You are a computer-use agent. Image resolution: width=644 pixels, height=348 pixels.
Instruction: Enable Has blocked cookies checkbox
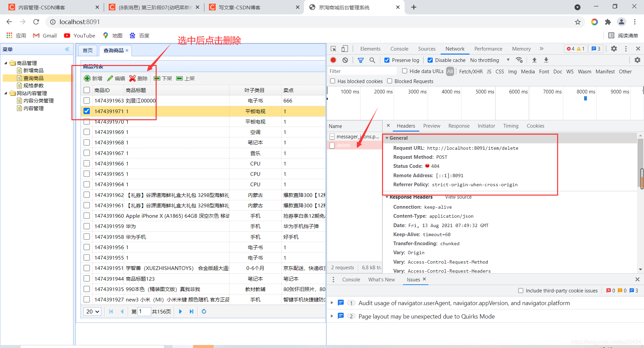[x=333, y=81]
